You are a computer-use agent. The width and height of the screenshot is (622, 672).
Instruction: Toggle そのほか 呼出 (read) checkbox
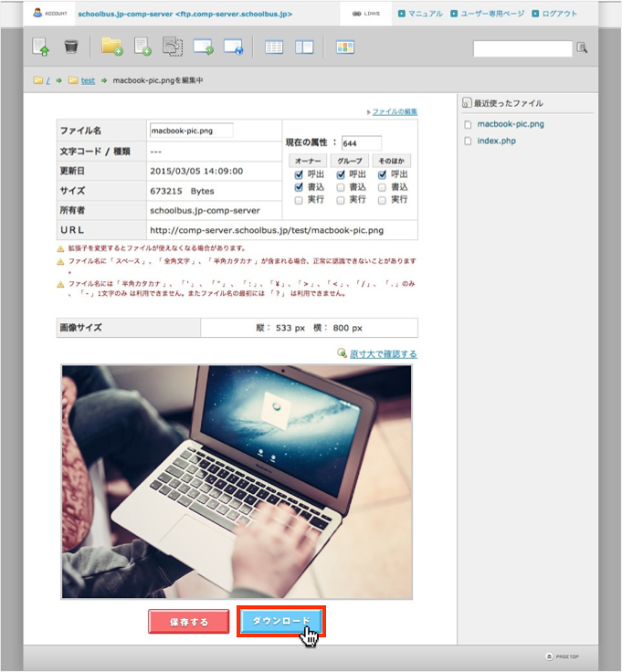(382, 175)
